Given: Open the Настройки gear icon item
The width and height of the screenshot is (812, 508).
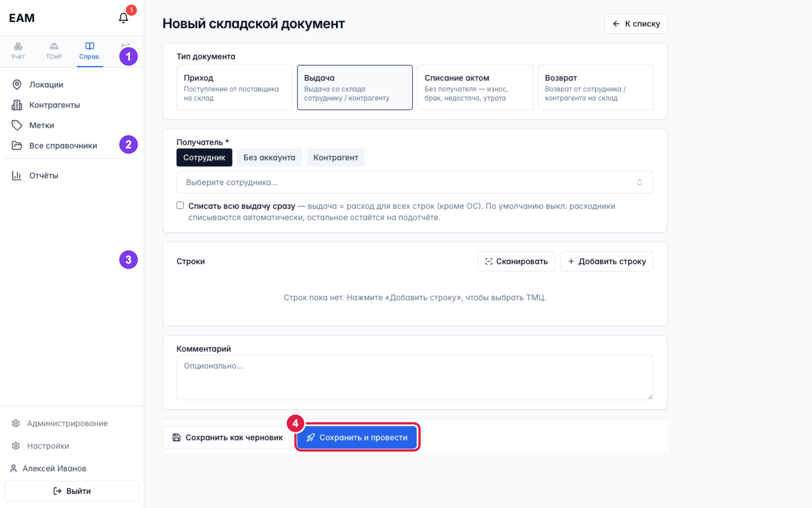Looking at the screenshot, I should click(x=72, y=446).
